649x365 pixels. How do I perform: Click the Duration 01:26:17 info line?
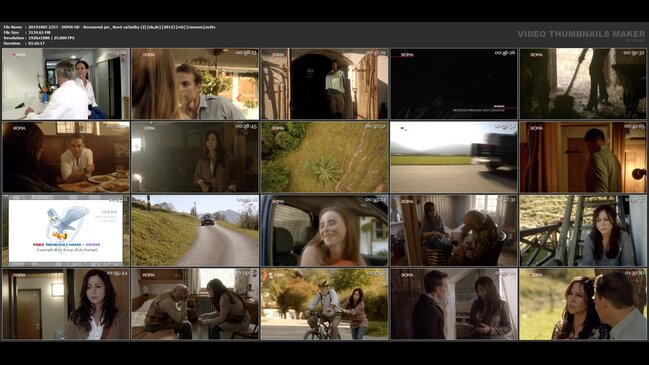24,43
